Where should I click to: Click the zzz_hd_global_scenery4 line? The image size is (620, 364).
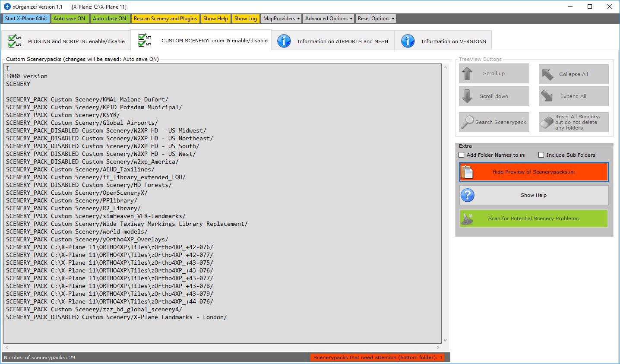pos(94,309)
